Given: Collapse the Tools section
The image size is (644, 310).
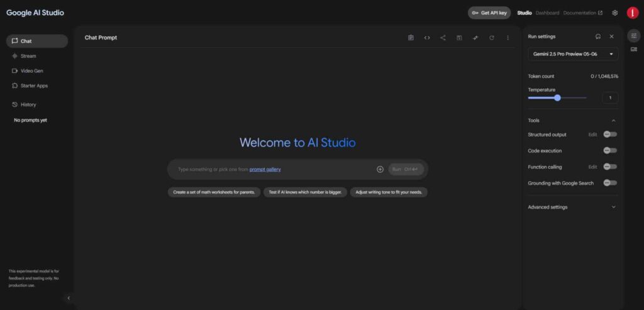Looking at the screenshot, I should (614, 121).
